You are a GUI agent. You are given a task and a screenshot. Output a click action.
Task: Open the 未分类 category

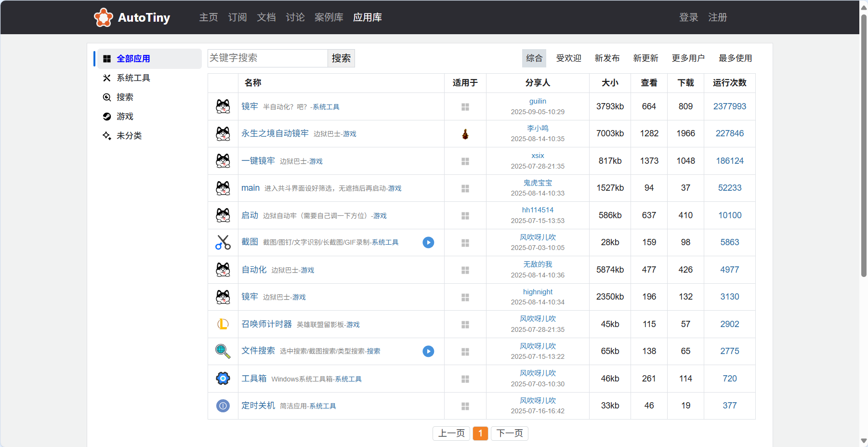[129, 136]
